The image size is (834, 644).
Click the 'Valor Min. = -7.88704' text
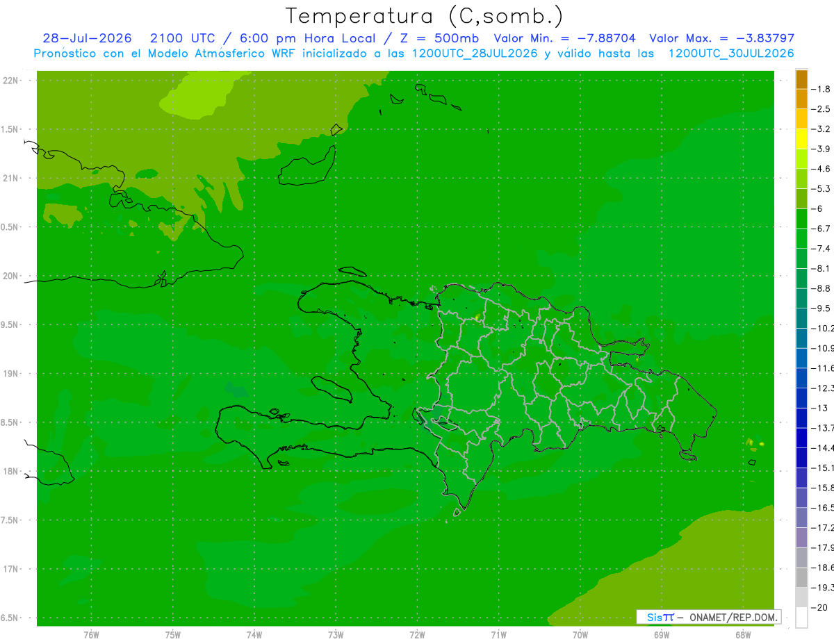pos(566,38)
